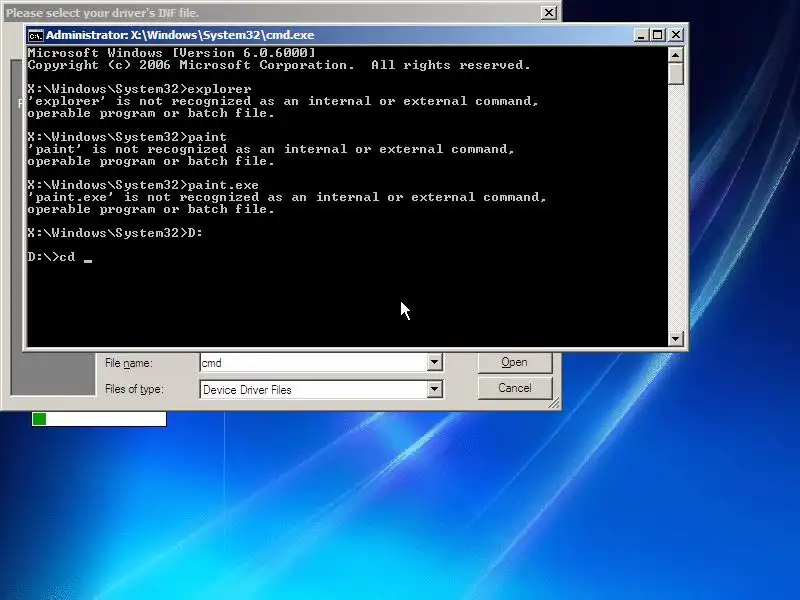The width and height of the screenshot is (800, 600).
Task: Click the 'X:\Windows\System32>D:' line
Action: pos(115,233)
